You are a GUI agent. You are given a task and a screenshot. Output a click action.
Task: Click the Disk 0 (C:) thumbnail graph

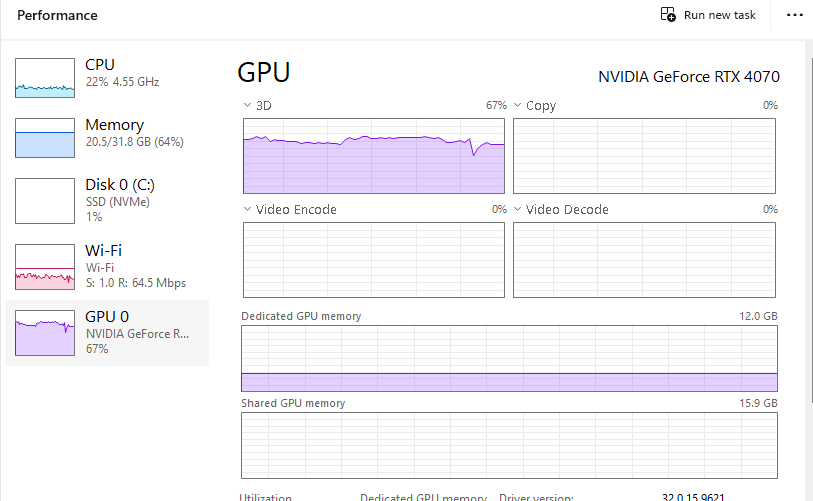coord(45,200)
